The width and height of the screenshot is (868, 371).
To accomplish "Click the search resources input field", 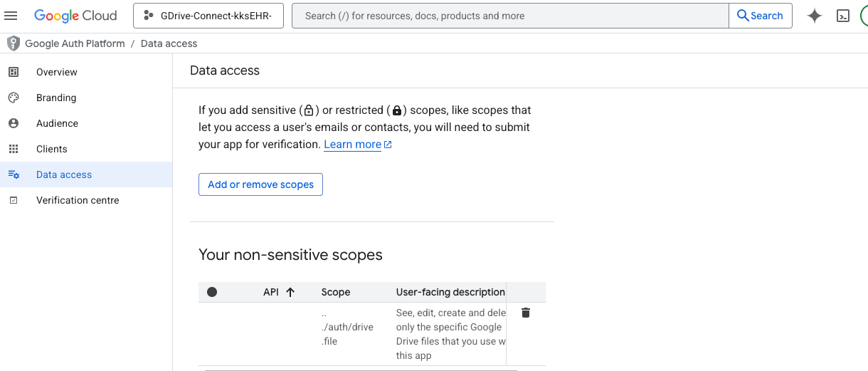I will tap(510, 16).
